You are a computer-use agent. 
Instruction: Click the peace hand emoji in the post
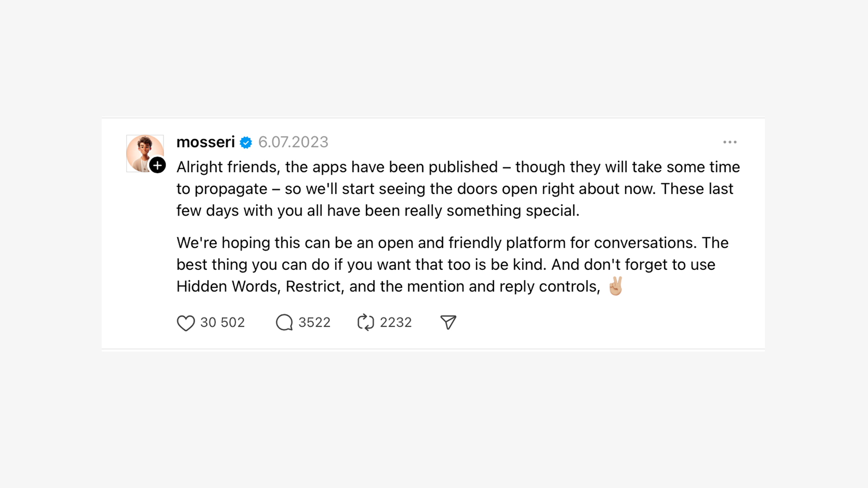click(616, 286)
